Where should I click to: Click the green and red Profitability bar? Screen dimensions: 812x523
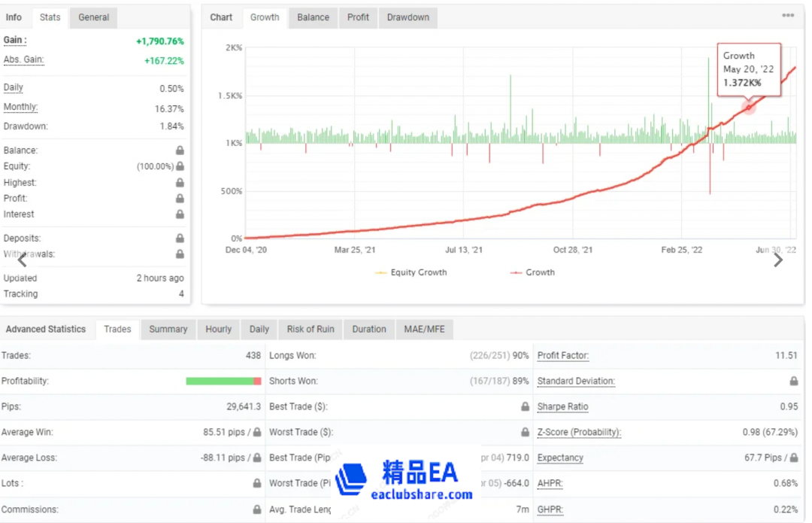[x=223, y=382]
